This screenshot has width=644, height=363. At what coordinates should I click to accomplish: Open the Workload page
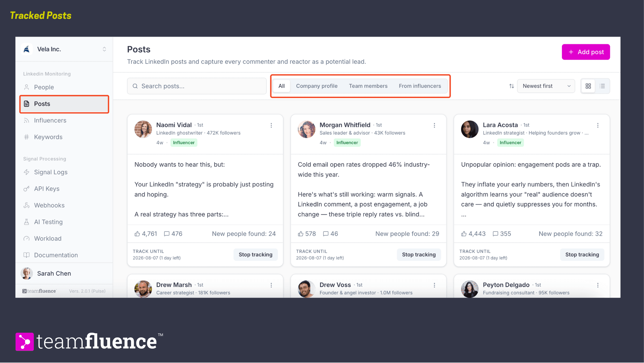pos(64,239)
